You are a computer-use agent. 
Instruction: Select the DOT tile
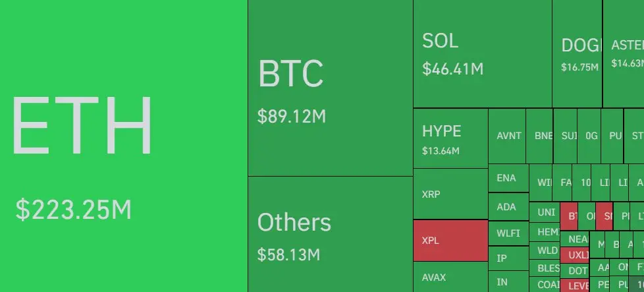[x=575, y=271]
